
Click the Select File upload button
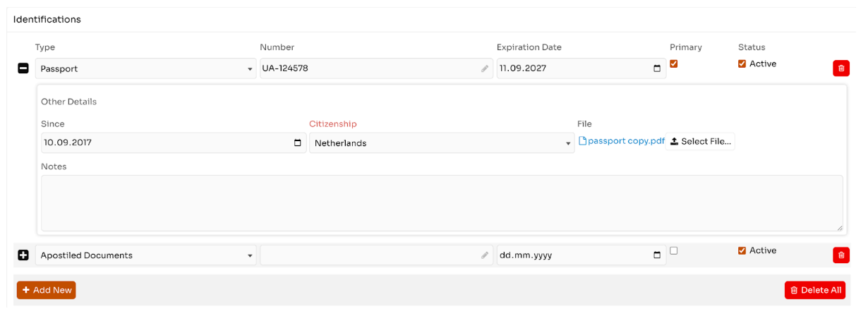(x=700, y=141)
